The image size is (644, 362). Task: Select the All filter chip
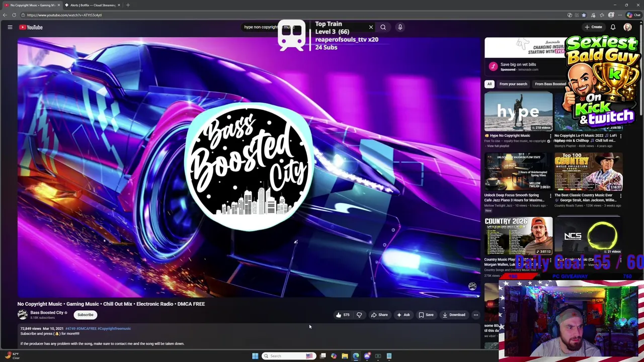pos(489,84)
